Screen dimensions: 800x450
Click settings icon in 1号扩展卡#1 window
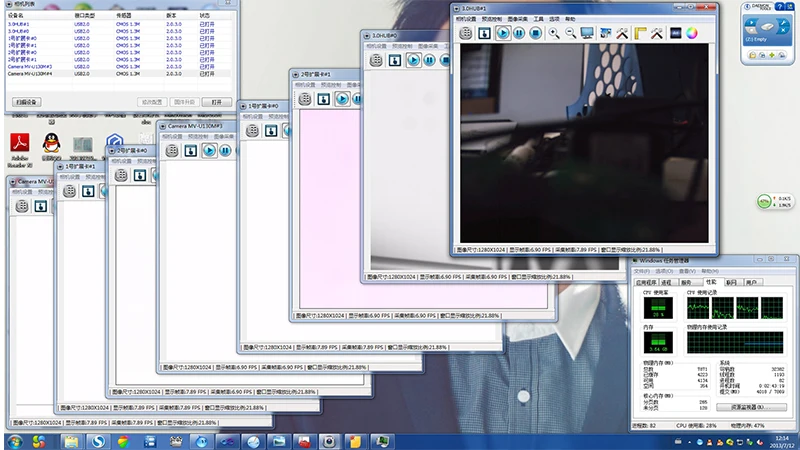click(x=69, y=191)
